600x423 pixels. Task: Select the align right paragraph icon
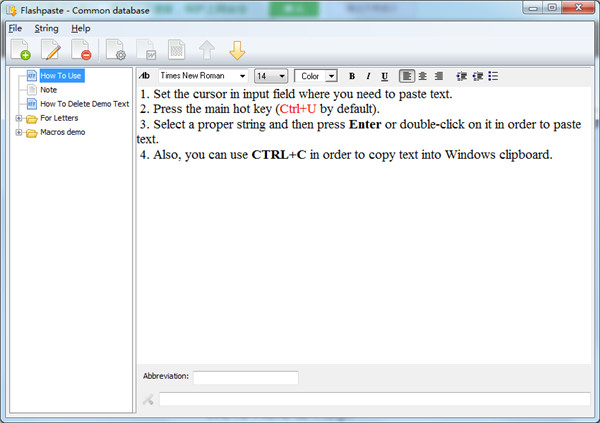pos(439,76)
